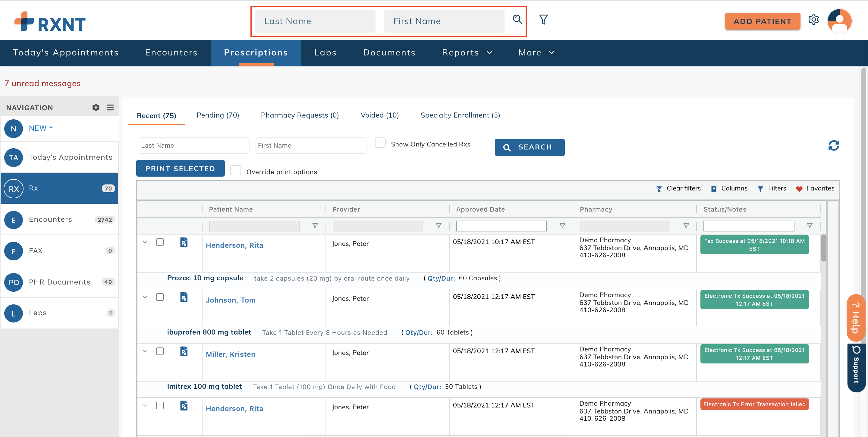This screenshot has width=868, height=437.
Task: Check Override print options
Action: [235, 171]
